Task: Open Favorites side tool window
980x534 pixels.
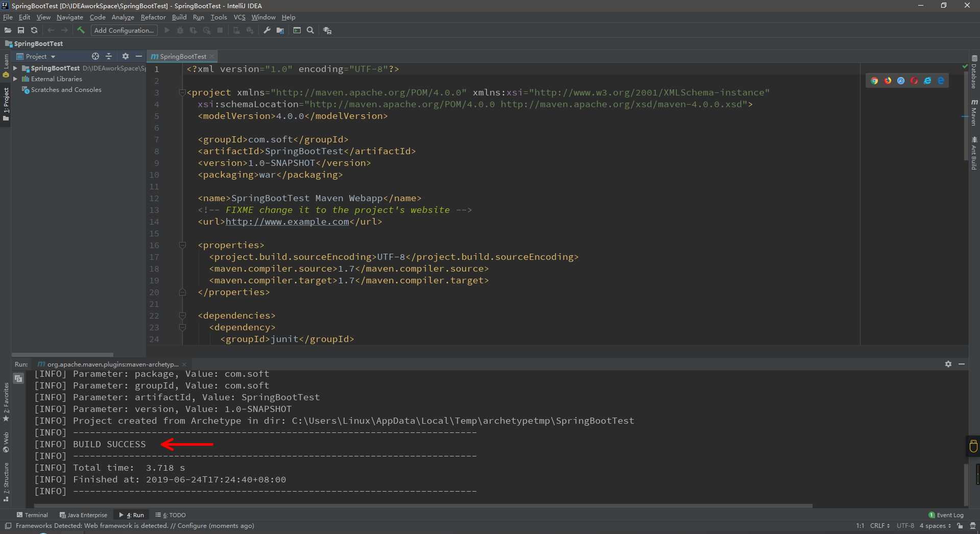Action: click(6, 402)
